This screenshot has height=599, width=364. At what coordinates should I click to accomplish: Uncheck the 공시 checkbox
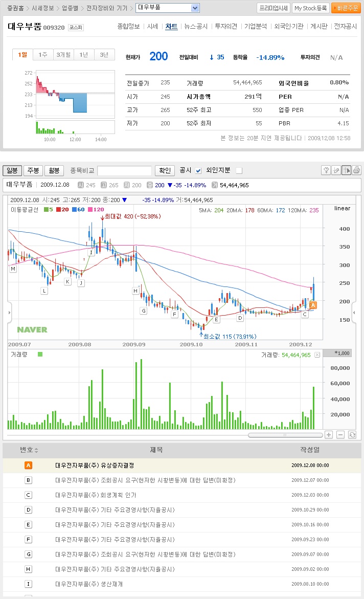[x=198, y=170]
